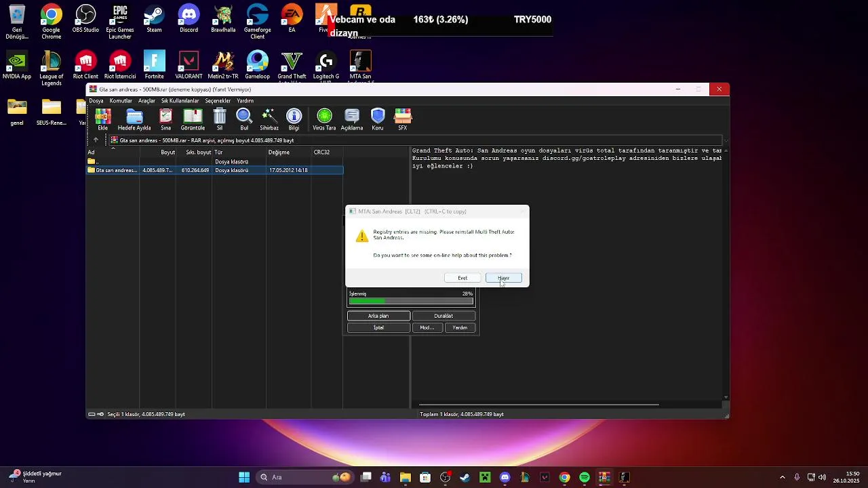The height and width of the screenshot is (488, 868).
Task: Click the MTA San Andreas desktop icon
Action: point(360,66)
